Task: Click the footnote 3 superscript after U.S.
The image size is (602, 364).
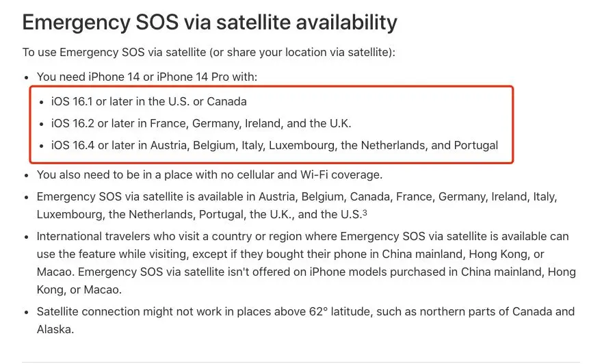Action: click(365, 212)
